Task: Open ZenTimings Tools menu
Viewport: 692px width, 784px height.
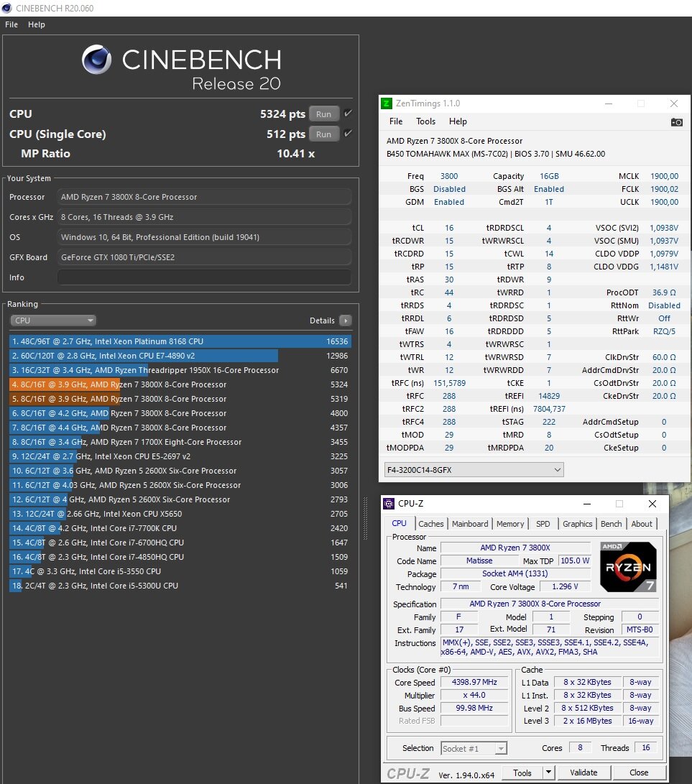Action: click(x=425, y=121)
